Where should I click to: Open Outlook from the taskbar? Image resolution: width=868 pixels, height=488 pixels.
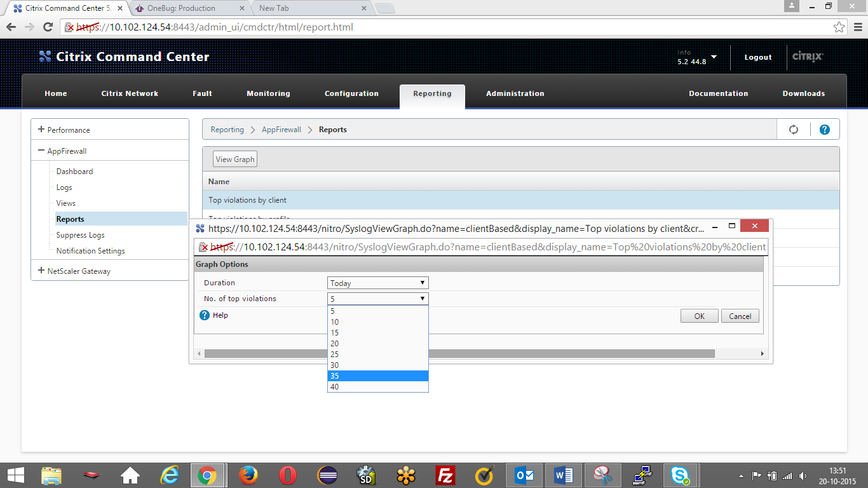[524, 475]
